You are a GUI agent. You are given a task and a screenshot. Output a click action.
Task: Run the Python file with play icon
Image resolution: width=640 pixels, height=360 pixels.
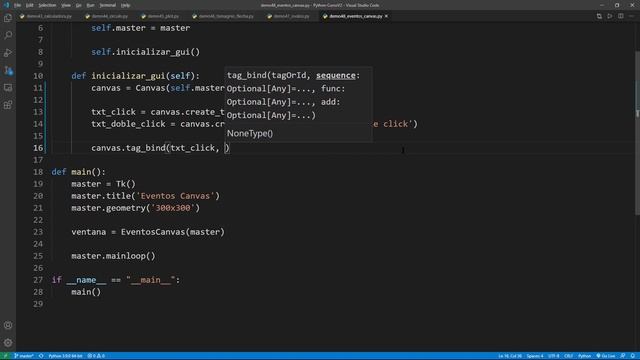point(609,16)
